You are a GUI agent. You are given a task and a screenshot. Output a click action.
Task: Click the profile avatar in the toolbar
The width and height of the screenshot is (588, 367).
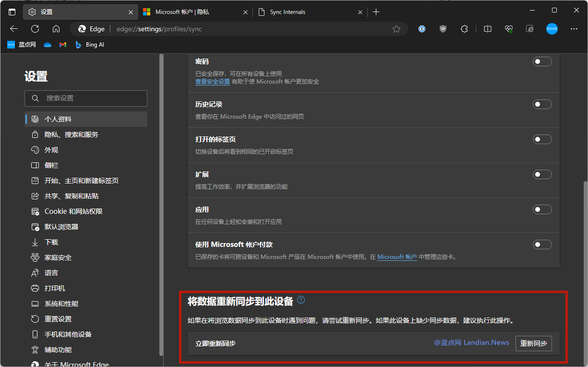552,29
